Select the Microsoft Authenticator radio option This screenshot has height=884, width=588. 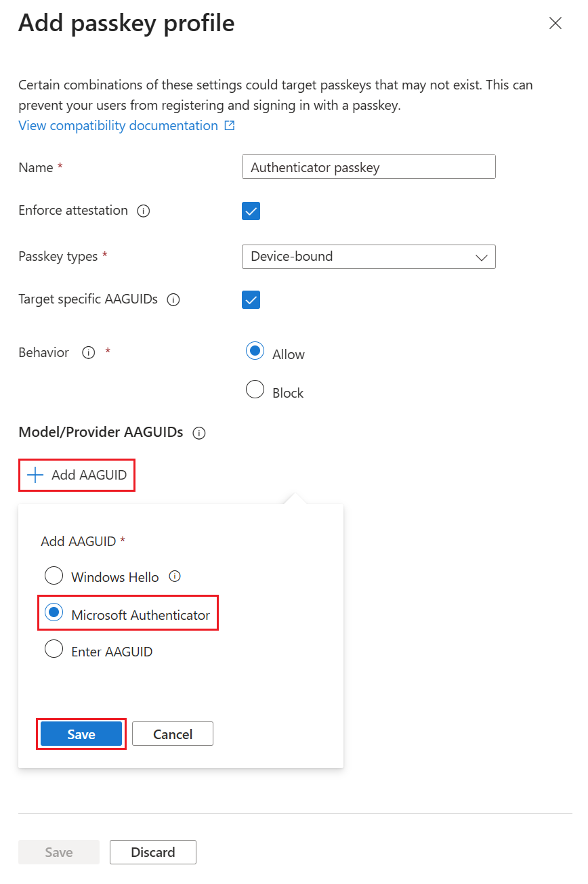(54, 612)
